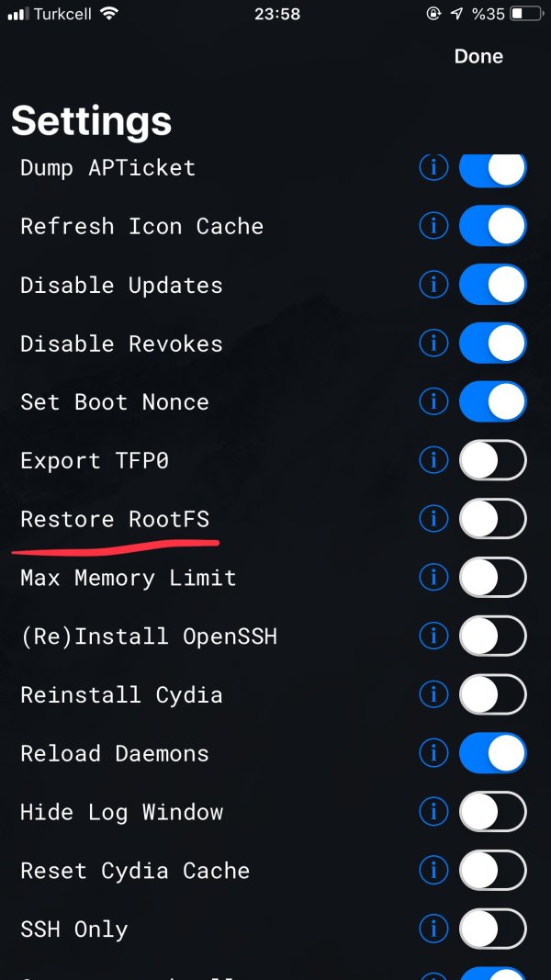Toggle the Export TFP0 switch on
Image resolution: width=551 pixels, height=980 pixels.
(x=492, y=460)
